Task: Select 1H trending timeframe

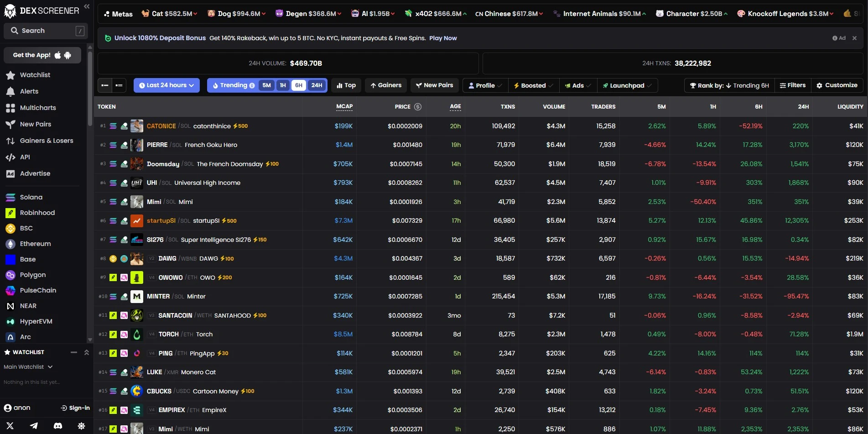Action: [283, 85]
